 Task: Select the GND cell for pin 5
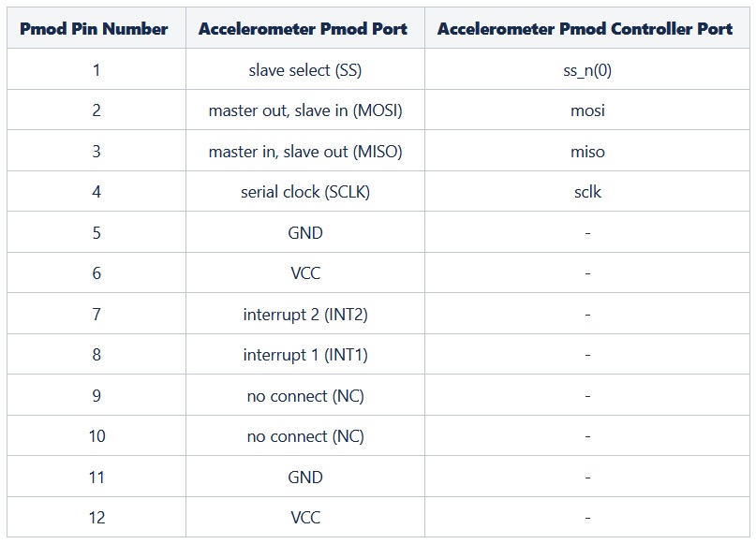[305, 232]
